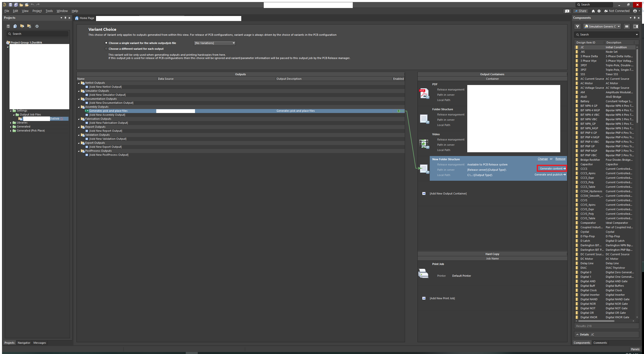Click the home icon in top-right toolbar
Image resolution: width=644 pixels, height=354 pixels.
pos(593,11)
